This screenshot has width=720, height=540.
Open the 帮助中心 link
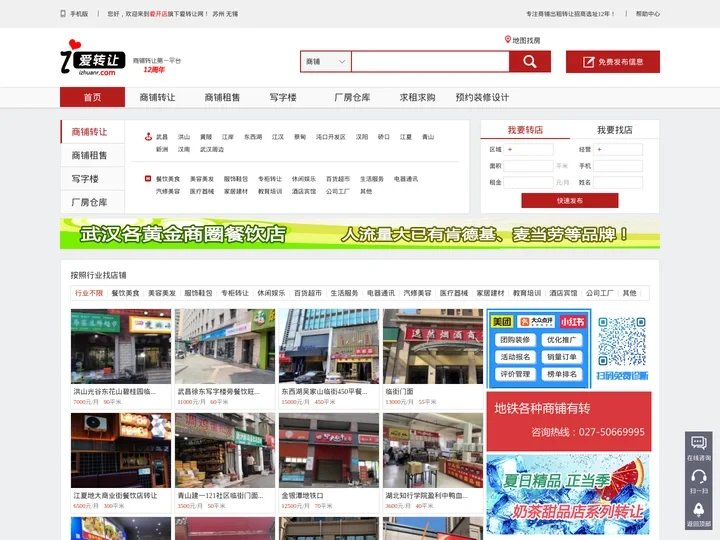[647, 14]
